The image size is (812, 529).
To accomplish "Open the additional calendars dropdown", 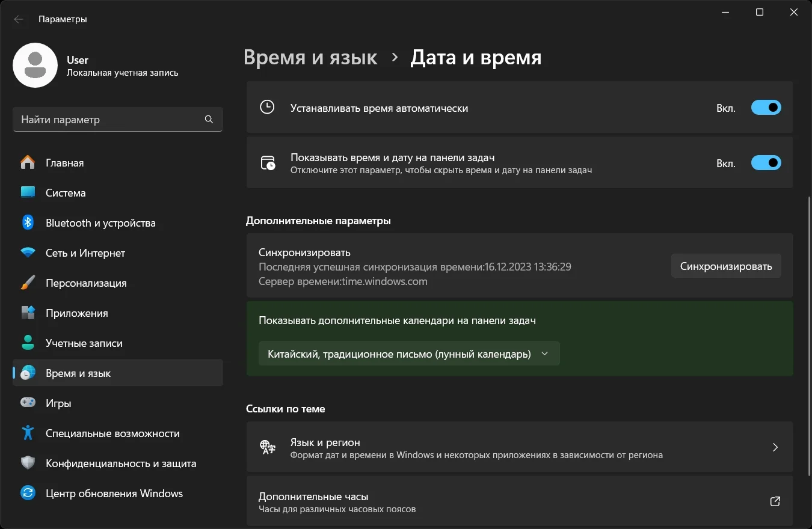I will click(409, 354).
